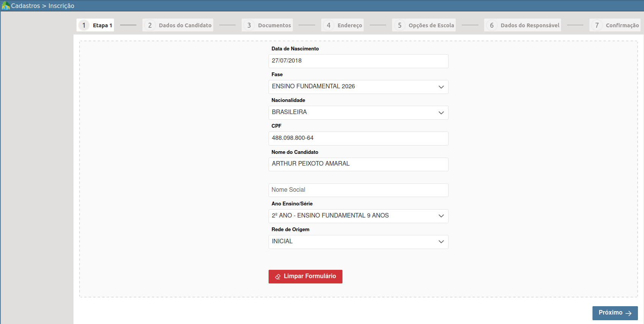Viewport: 644px width, 324px height.
Task: Focus the Data de Nascimento field
Action: point(358,61)
